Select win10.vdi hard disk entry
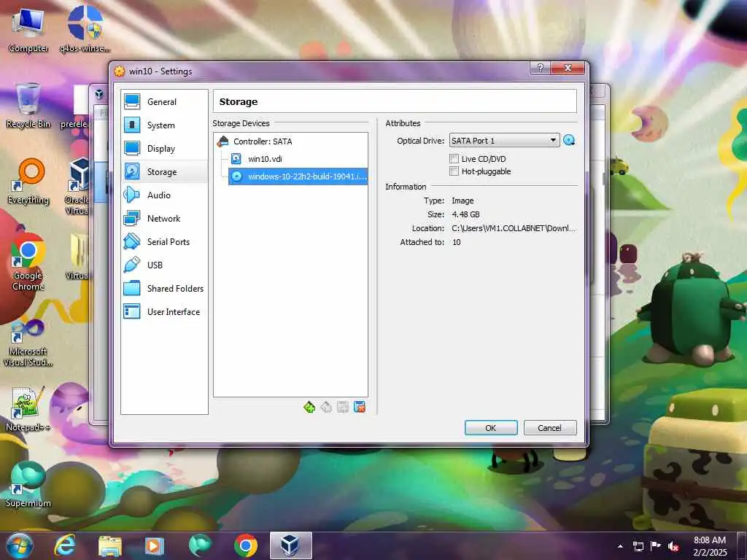This screenshot has height=560, width=747. 265,158
